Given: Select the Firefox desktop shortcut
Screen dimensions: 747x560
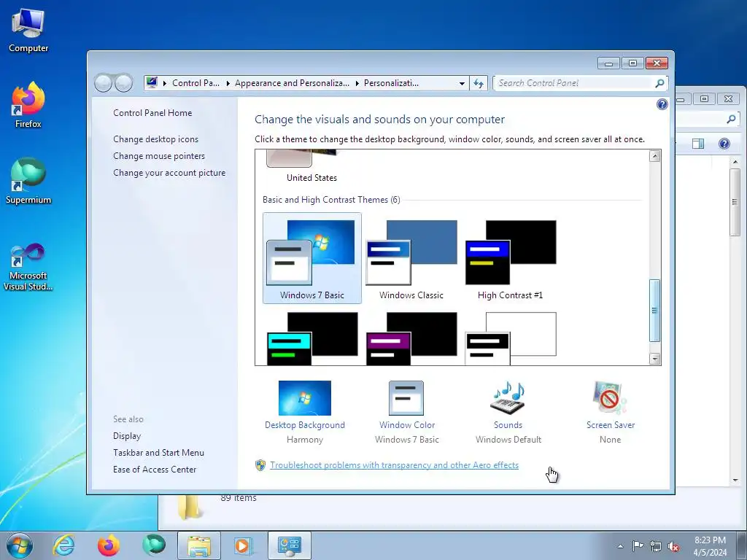Looking at the screenshot, I should [28, 105].
